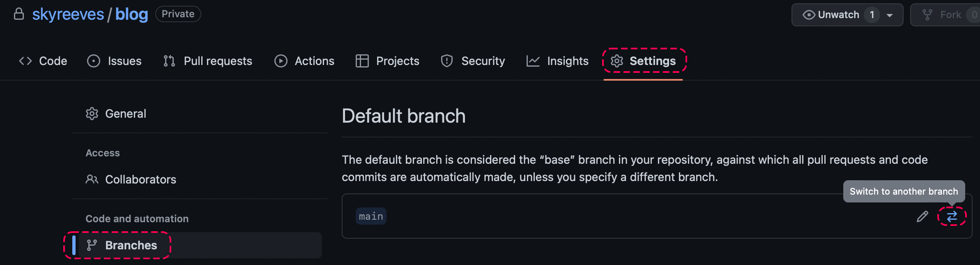This screenshot has width=980, height=265.
Task: Open the Unwatch dropdown arrow
Action: 890,15
